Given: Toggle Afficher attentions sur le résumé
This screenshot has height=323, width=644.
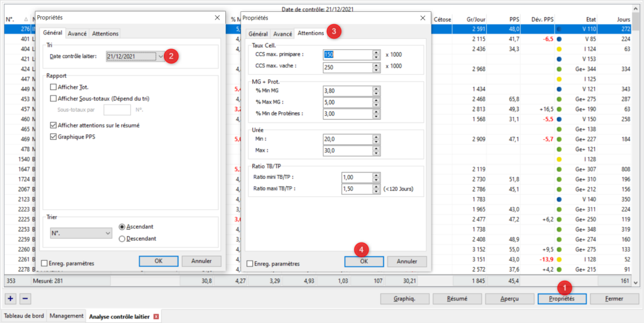Looking at the screenshot, I should [53, 125].
